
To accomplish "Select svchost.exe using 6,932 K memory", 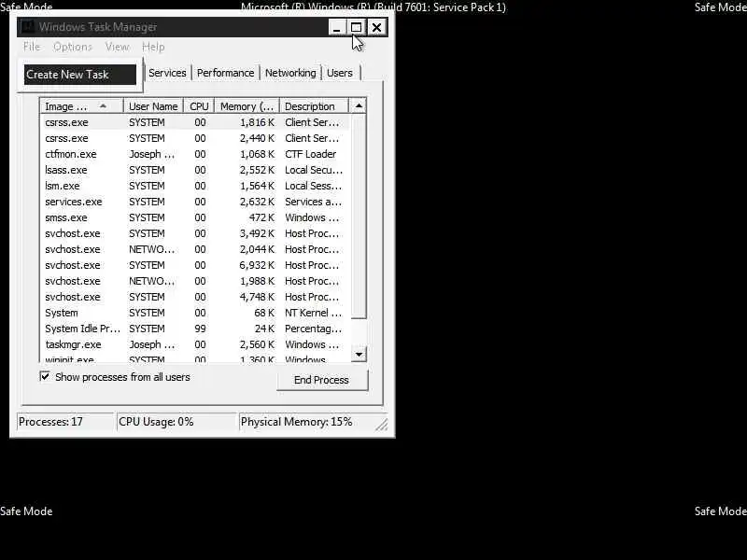I will click(195, 265).
